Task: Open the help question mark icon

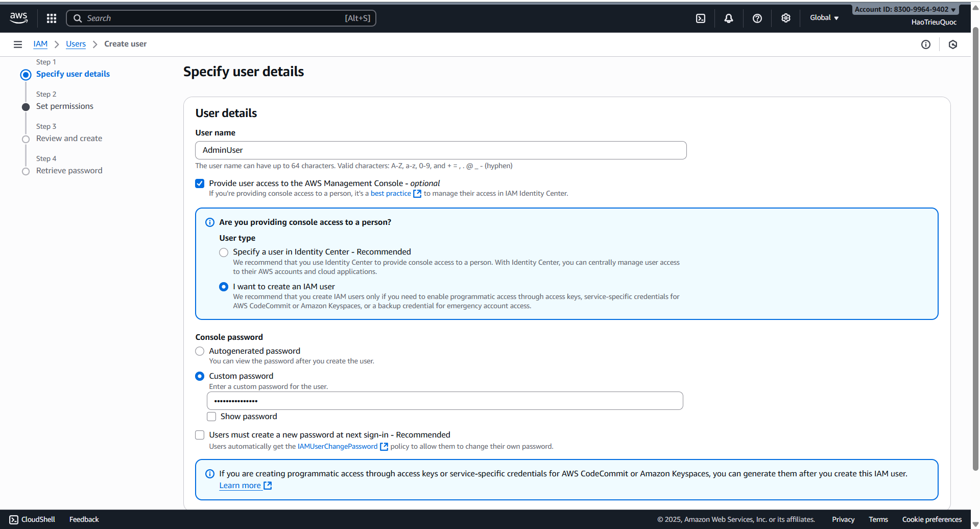Action: [757, 18]
